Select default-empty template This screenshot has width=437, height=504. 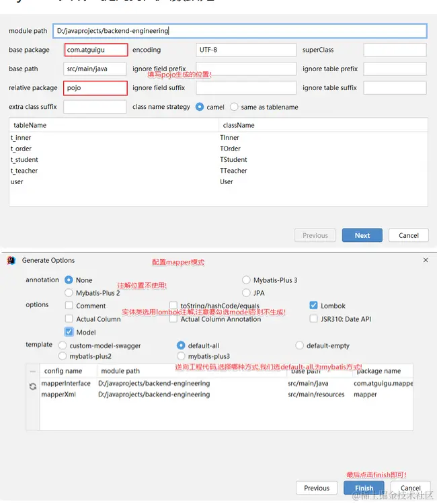click(300, 345)
